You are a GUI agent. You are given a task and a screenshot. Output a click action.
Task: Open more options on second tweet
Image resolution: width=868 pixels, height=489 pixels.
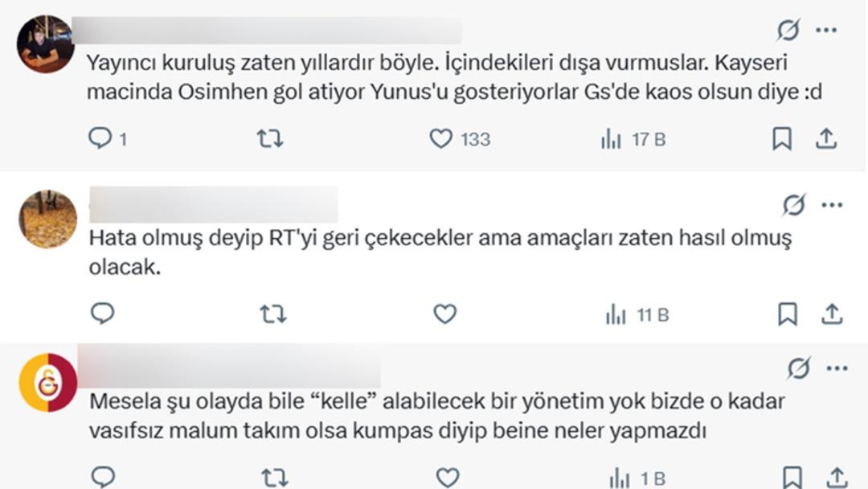click(x=833, y=205)
